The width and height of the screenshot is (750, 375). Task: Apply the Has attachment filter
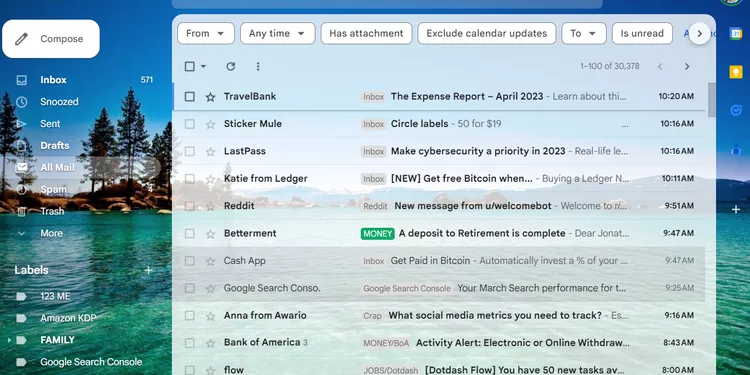(x=366, y=33)
